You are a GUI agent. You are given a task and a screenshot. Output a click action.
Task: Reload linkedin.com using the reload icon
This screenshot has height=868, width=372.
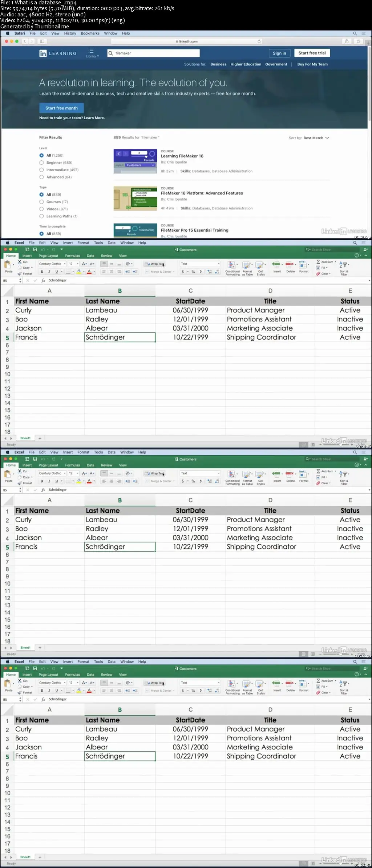(x=259, y=41)
